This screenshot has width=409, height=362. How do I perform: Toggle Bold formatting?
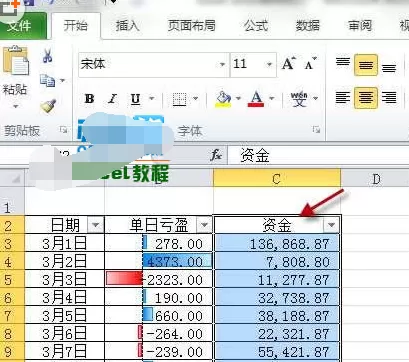click(89, 98)
